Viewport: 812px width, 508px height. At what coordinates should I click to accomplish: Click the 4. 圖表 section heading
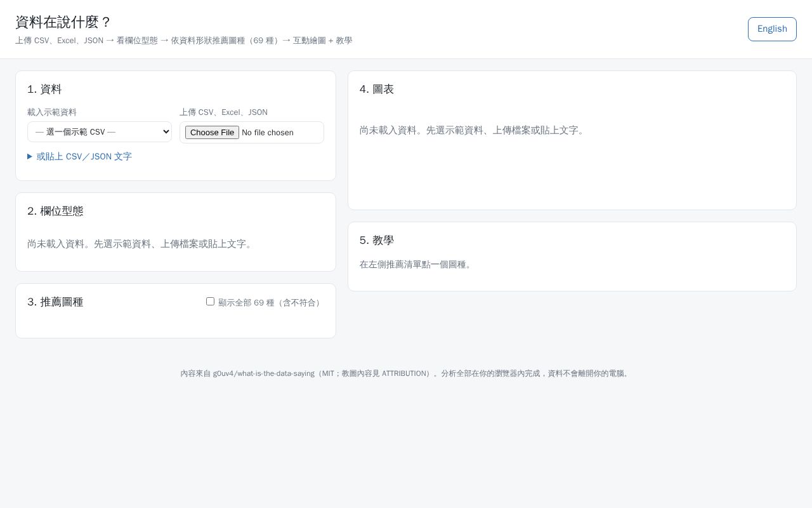click(x=377, y=90)
